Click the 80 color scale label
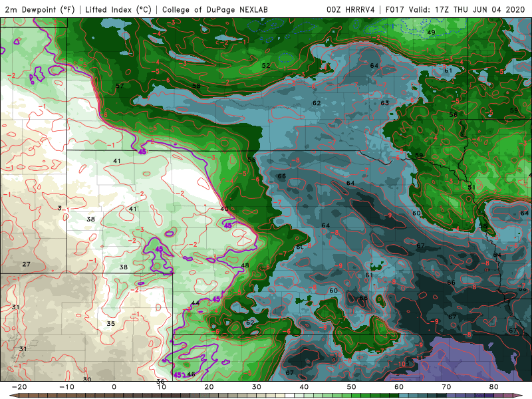Viewport: 532px width, 399px height. [x=494, y=387]
